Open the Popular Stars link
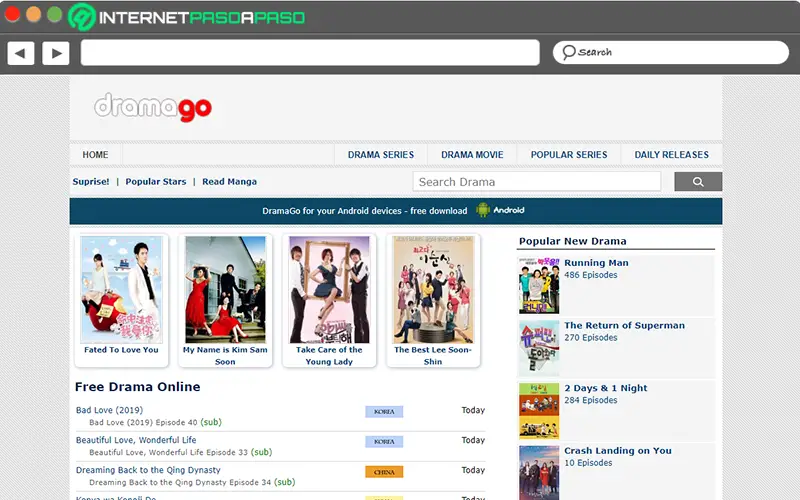Image resolution: width=800 pixels, height=500 pixels. pyautogui.click(x=156, y=182)
